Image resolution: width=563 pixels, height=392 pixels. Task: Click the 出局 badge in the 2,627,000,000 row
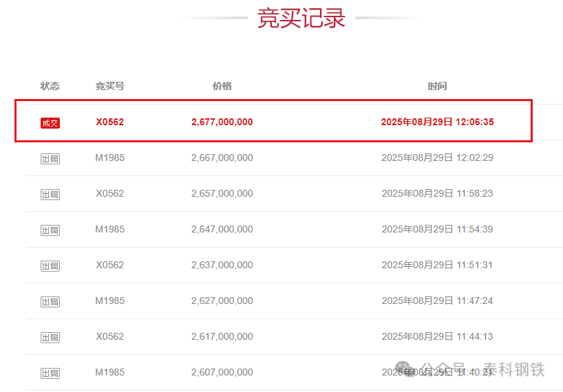(x=50, y=302)
